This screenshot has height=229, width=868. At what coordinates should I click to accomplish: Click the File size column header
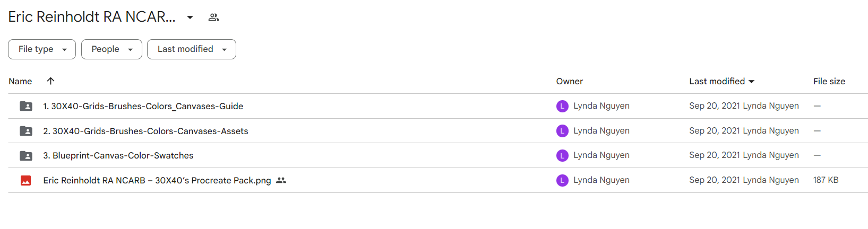coord(829,82)
